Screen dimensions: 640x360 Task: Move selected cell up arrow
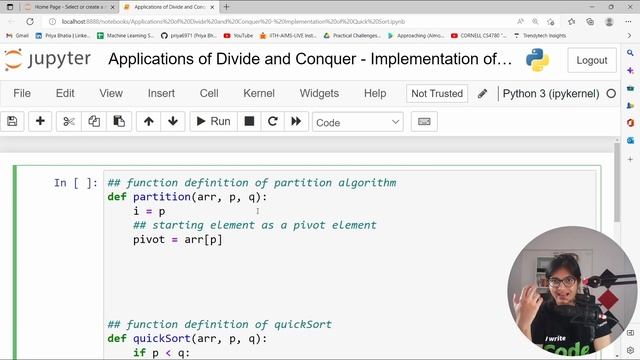[x=149, y=121]
